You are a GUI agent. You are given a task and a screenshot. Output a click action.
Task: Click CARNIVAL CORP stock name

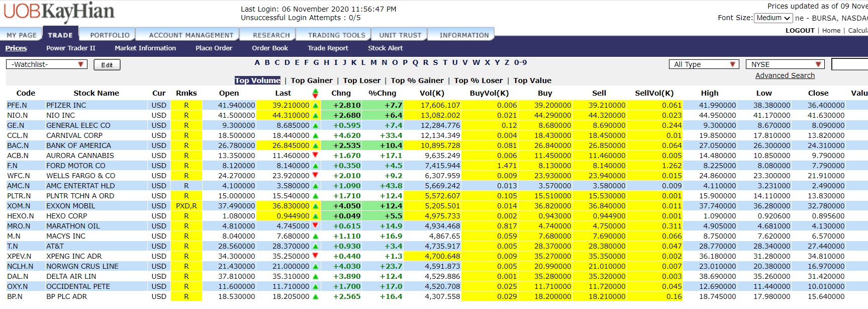[x=74, y=135]
